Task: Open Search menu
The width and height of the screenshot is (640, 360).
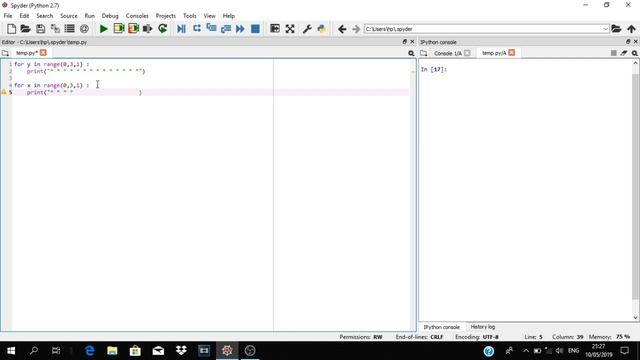Action: tap(44, 16)
